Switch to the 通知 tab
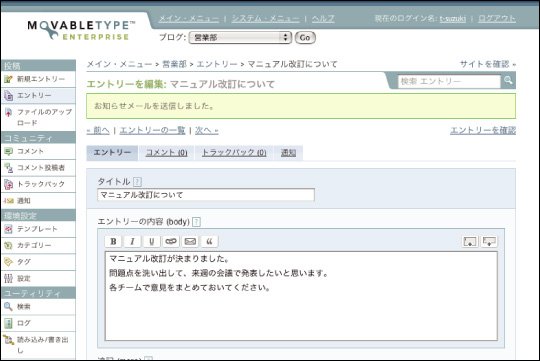 [288, 153]
